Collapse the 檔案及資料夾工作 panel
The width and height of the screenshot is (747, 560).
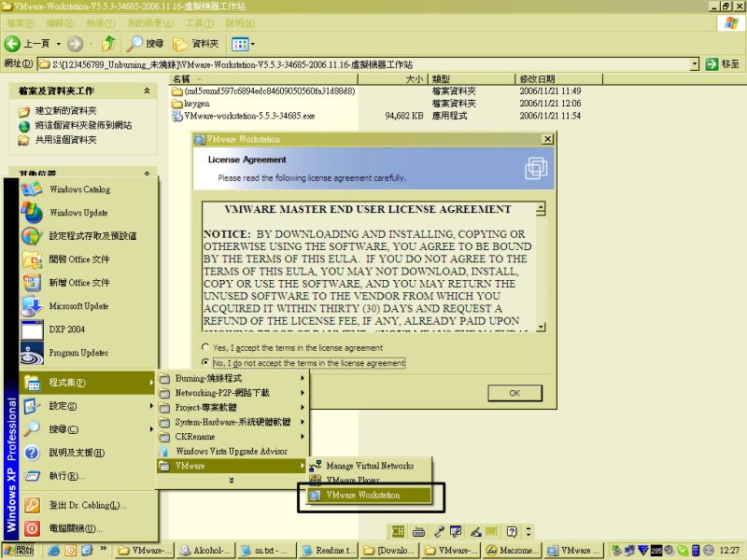148,91
